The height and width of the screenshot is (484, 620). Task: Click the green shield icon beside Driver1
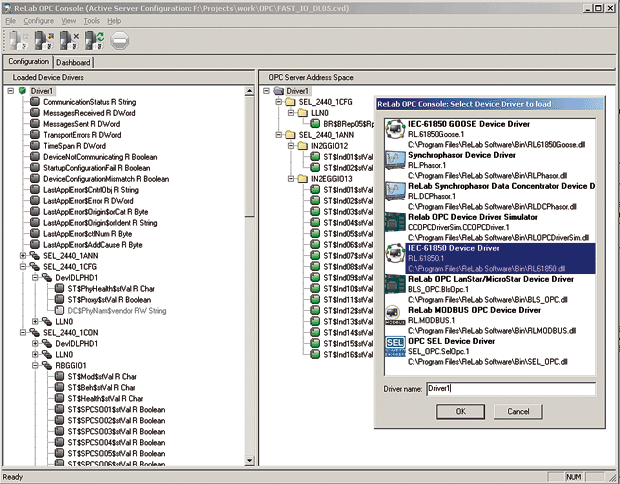[x=23, y=91]
